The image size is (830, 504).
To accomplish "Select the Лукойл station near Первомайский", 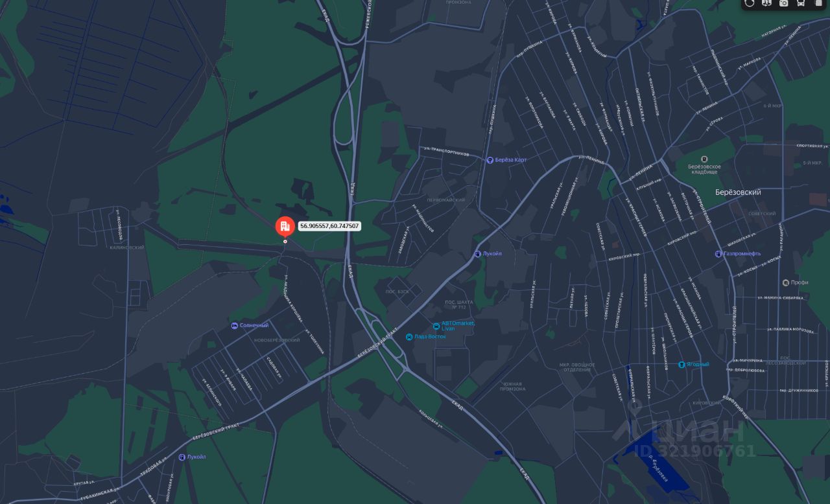I will click(x=488, y=254).
